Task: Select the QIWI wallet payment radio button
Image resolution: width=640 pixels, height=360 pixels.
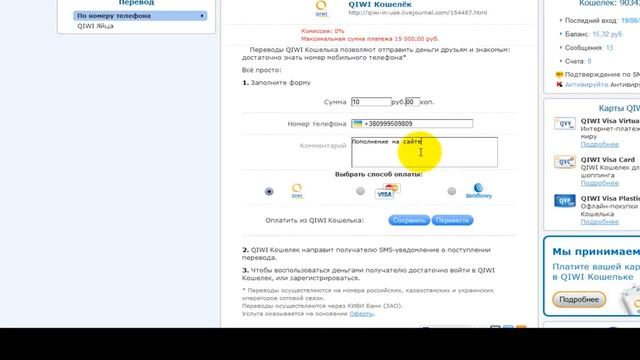Action: 269,191
